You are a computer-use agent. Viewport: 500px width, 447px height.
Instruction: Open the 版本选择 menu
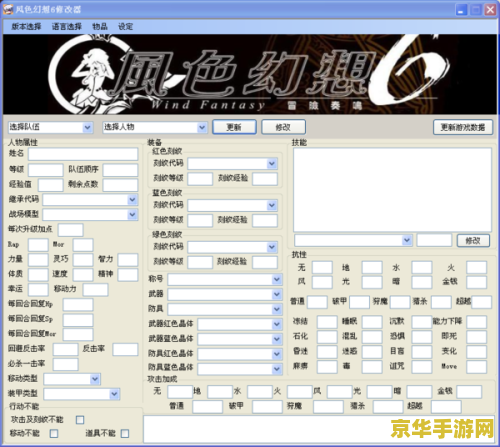pos(26,26)
